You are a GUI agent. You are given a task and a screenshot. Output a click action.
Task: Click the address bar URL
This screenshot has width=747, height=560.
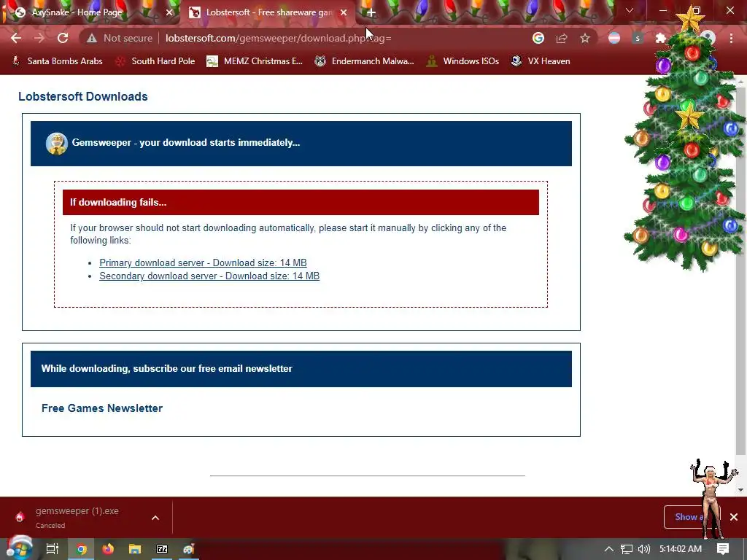tap(278, 38)
